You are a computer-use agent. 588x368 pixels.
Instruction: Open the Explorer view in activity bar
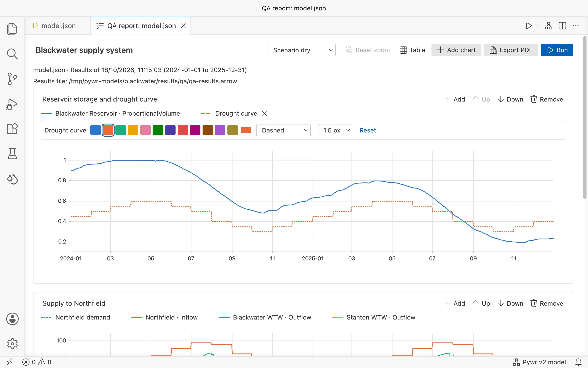(x=12, y=29)
